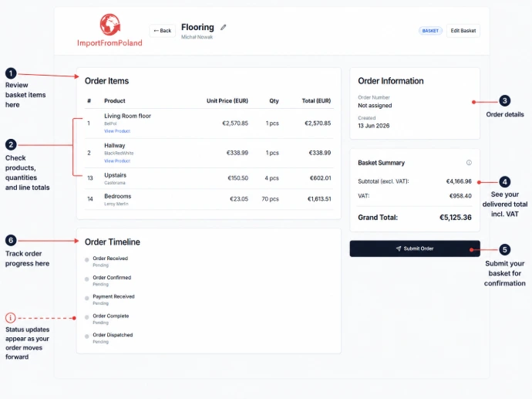Click the Order Received timeline dot
Image resolution: width=532 pixels, height=399 pixels.
click(x=87, y=260)
